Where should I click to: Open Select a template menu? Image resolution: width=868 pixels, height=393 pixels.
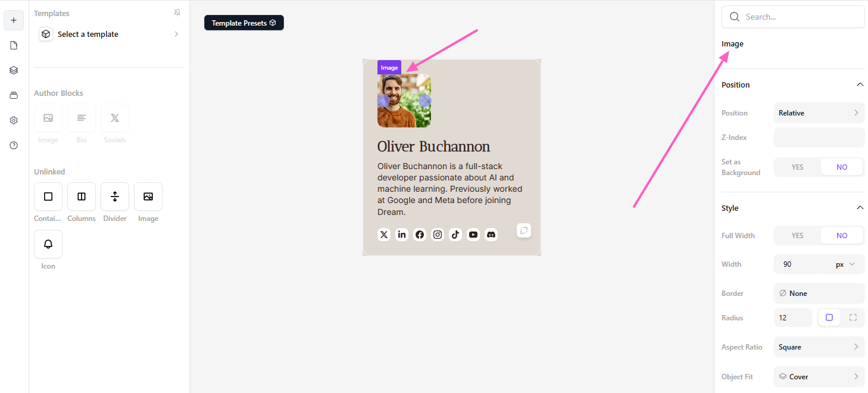pos(109,35)
